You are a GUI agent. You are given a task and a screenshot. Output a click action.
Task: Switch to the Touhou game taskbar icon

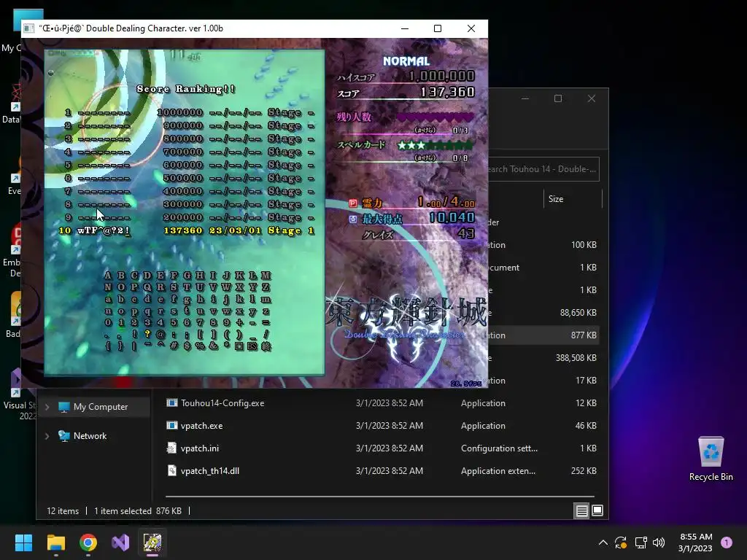click(x=152, y=542)
